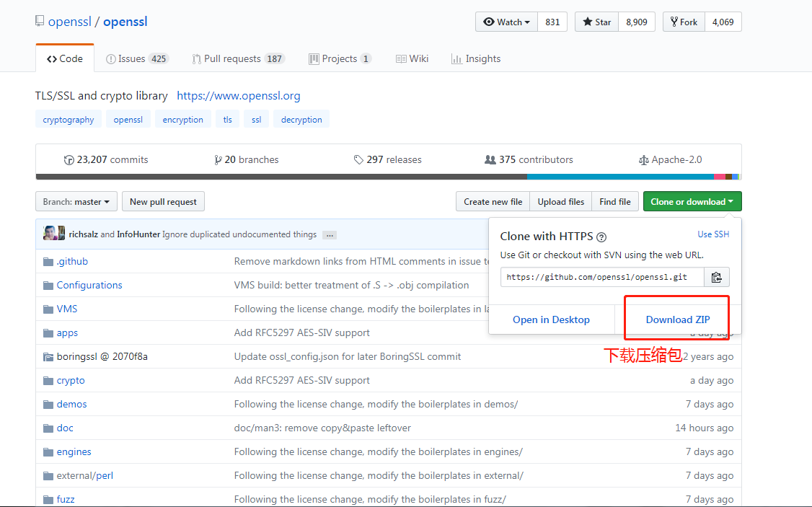Viewport: 812px width, 507px height.
Task: Click the crypto folder icon
Action: pos(48,381)
